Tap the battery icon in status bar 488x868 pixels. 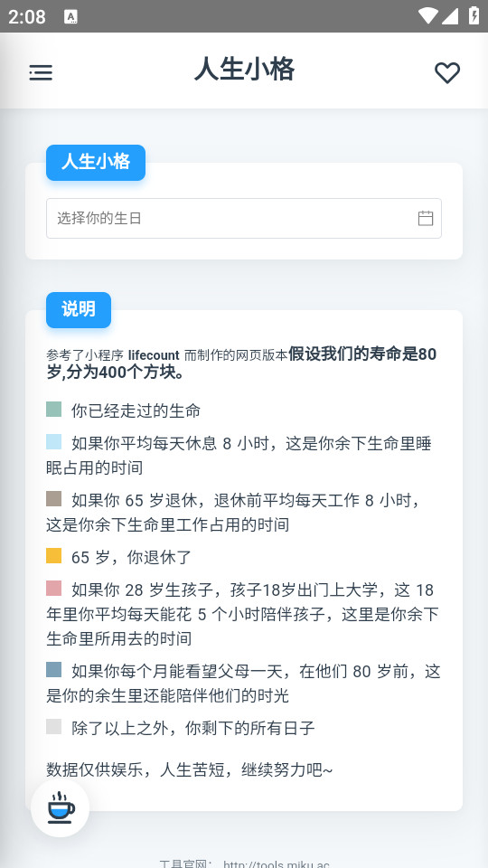[x=474, y=16]
